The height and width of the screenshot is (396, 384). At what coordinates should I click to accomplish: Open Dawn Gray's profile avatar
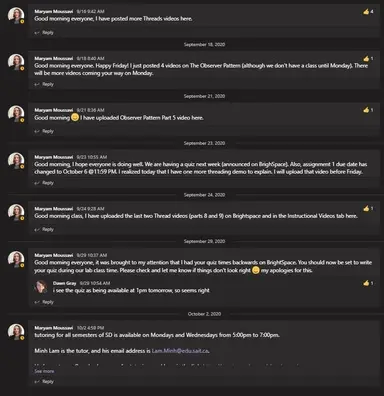(41, 287)
